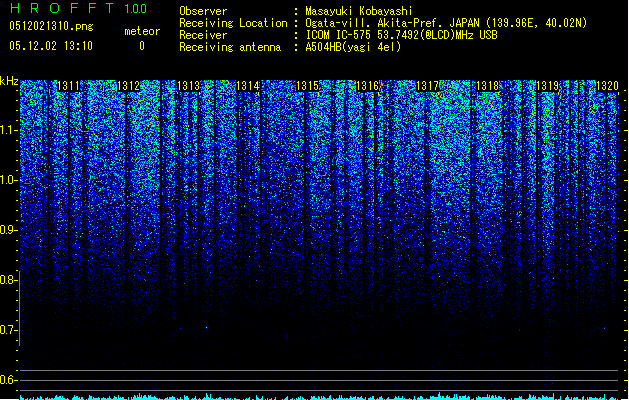Screen dimensions: 629x400
Task: Click time marker 1311
Action: (x=69, y=86)
